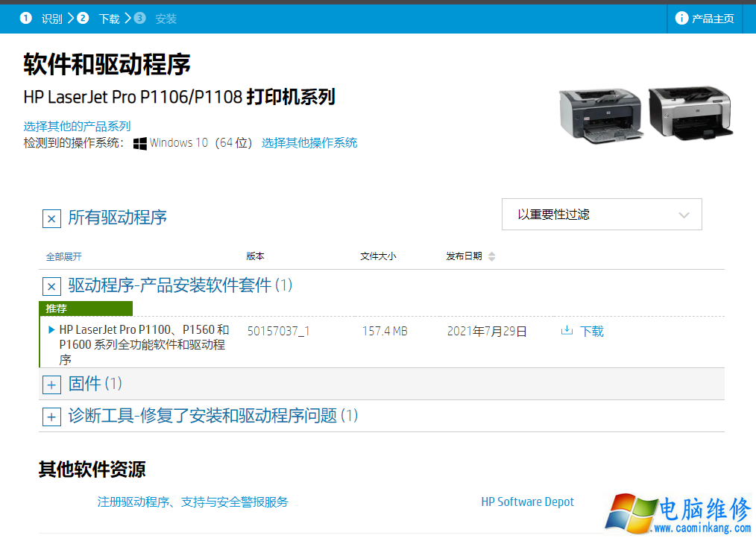The width and height of the screenshot is (756, 541).
Task: Click HP LaserJet Pro P1100 driver name
Action: pyautogui.click(x=144, y=344)
